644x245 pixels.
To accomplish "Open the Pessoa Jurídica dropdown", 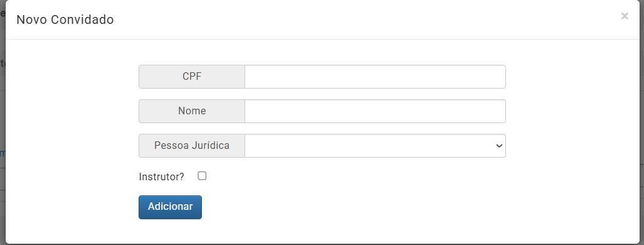I will [375, 146].
